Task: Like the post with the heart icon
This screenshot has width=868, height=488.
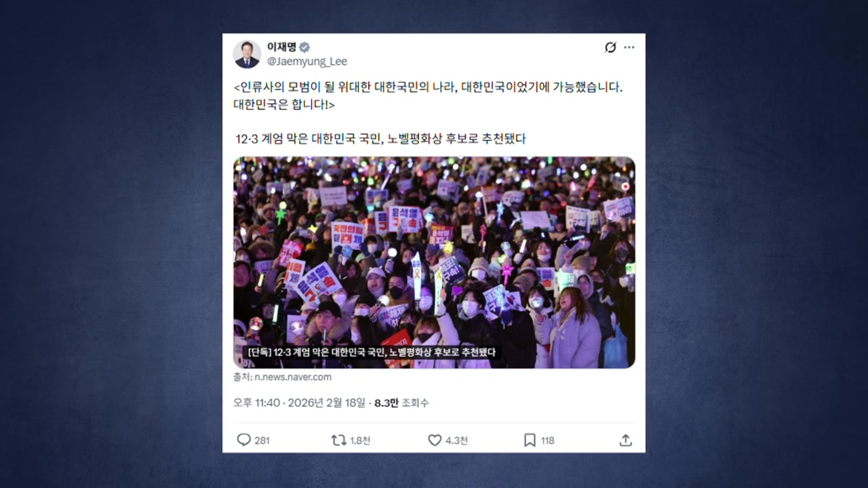Action: 435,440
